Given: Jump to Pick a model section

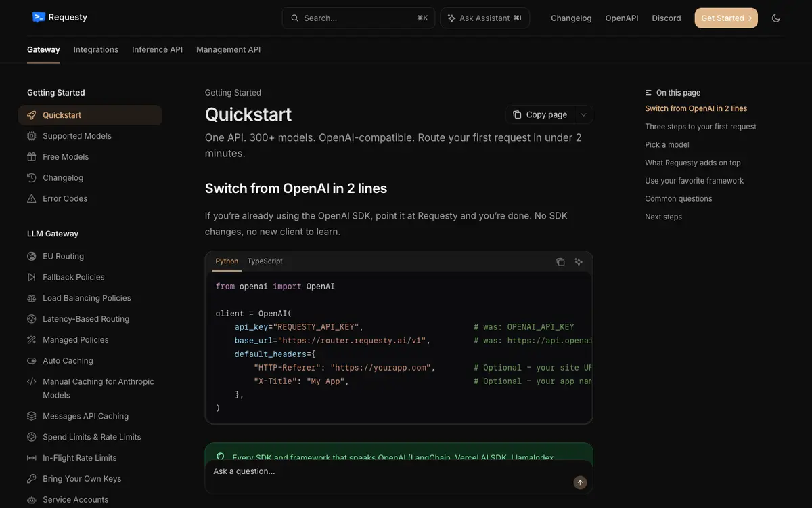Looking at the screenshot, I should coord(667,145).
